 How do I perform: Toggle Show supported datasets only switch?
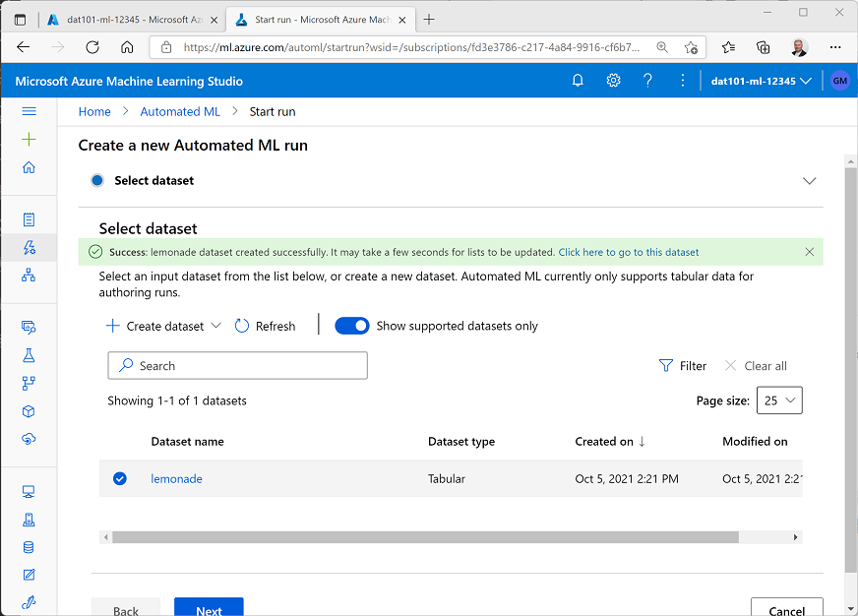[351, 326]
